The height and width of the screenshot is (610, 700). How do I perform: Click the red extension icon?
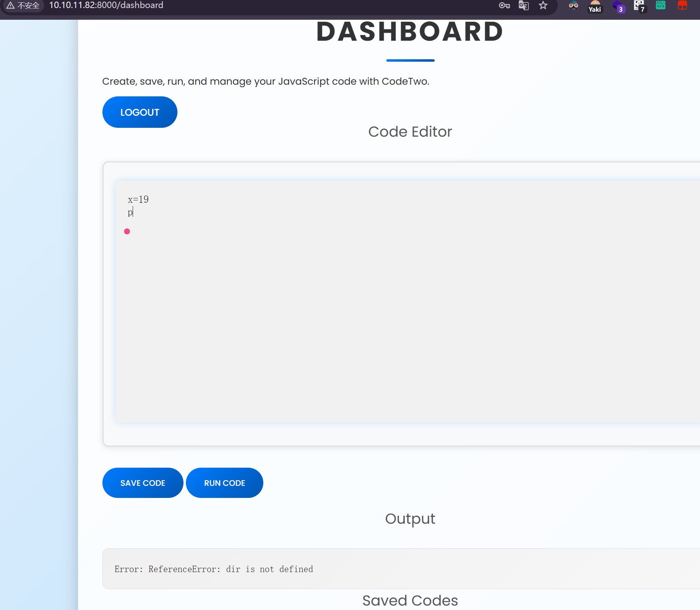[682, 6]
